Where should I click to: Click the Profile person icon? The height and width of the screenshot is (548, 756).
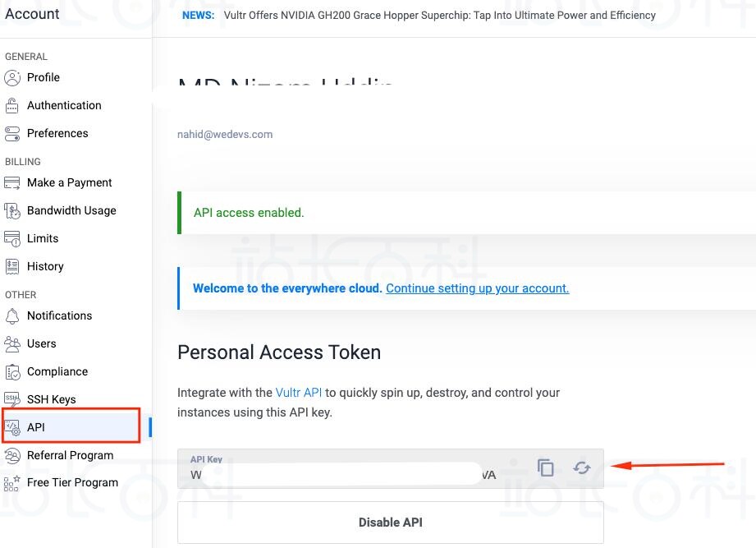click(11, 77)
